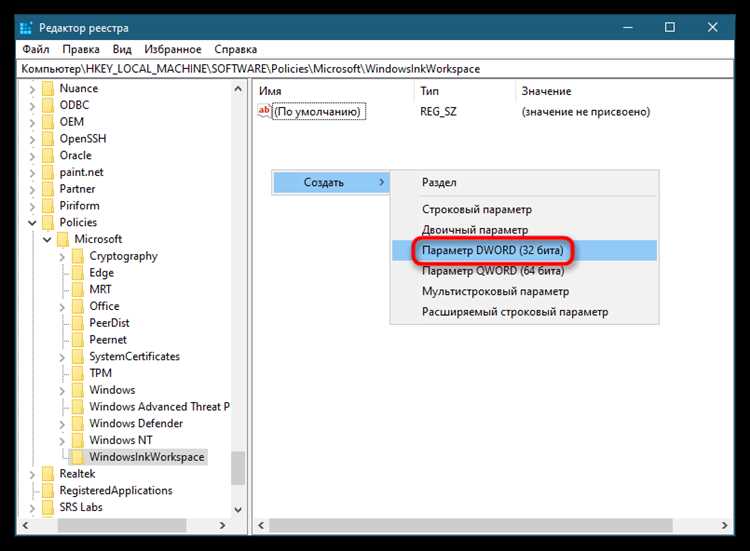
Task: Open the Справка menu
Action: click(235, 49)
